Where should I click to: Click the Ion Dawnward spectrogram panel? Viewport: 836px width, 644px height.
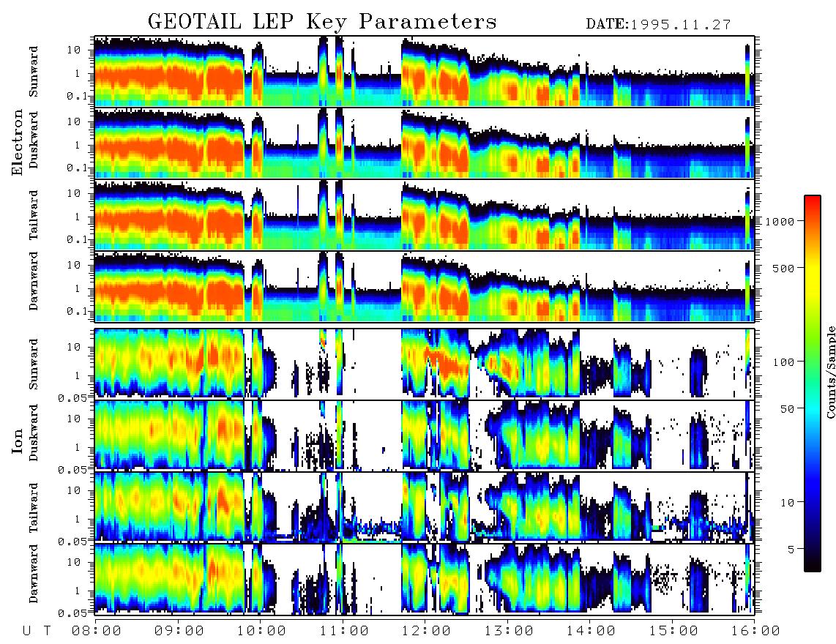425,579
